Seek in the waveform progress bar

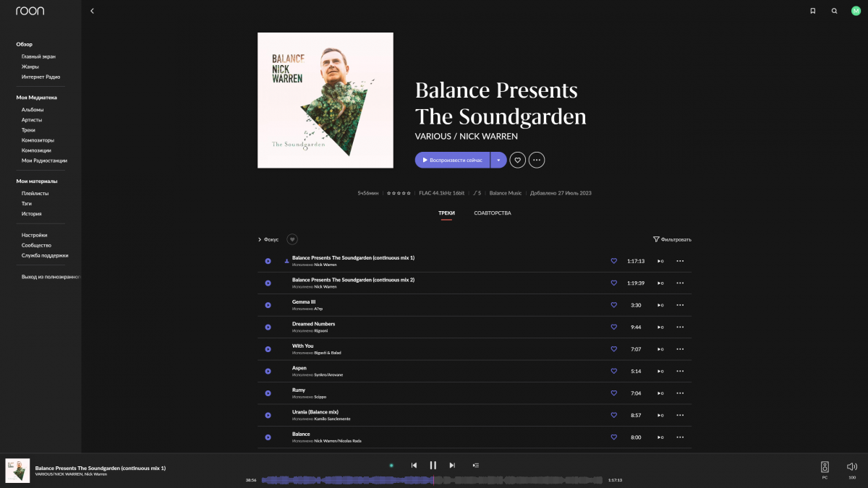tap(432, 480)
